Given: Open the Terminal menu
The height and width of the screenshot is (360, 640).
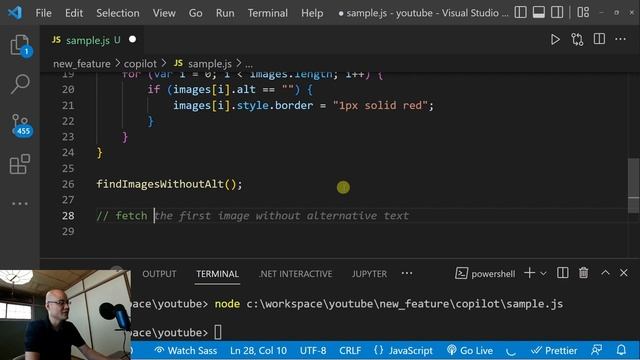Looking at the screenshot, I should [x=268, y=13].
